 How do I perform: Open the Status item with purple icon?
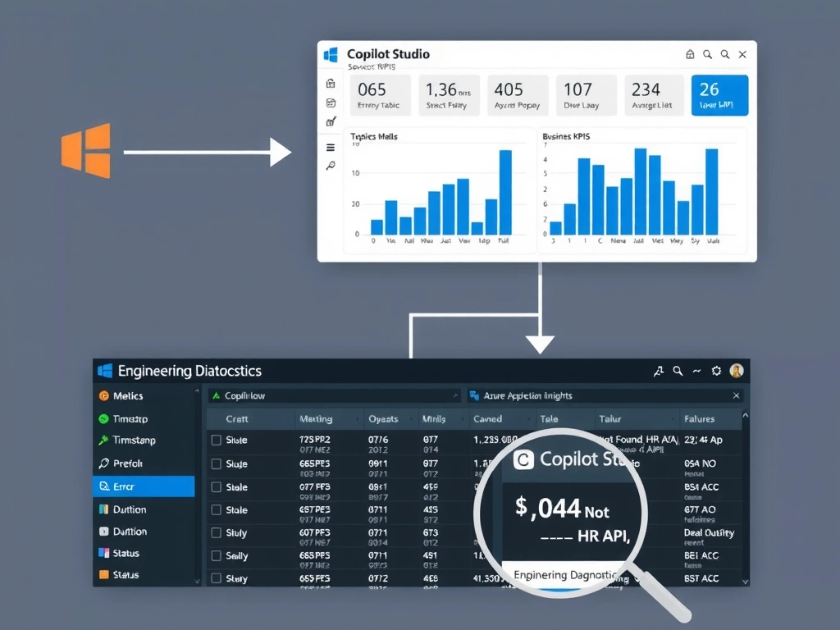(x=144, y=553)
